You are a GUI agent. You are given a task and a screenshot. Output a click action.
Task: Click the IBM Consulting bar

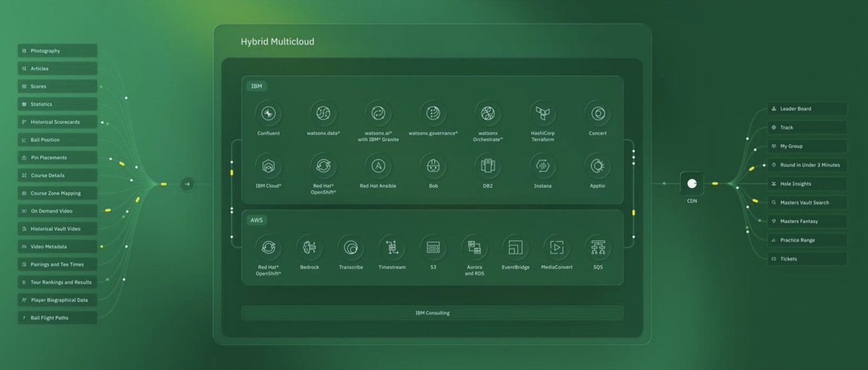point(433,313)
